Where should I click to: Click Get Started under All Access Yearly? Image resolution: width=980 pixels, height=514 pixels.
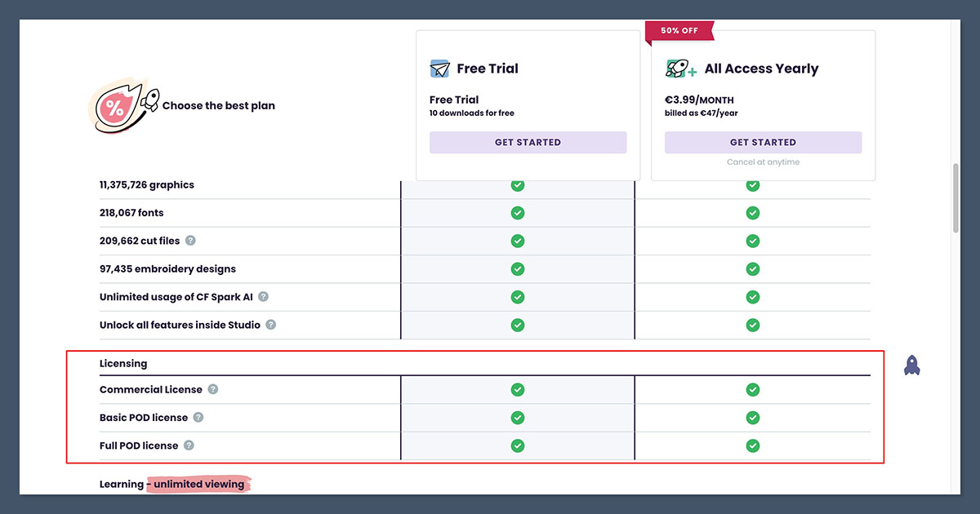[x=763, y=142]
